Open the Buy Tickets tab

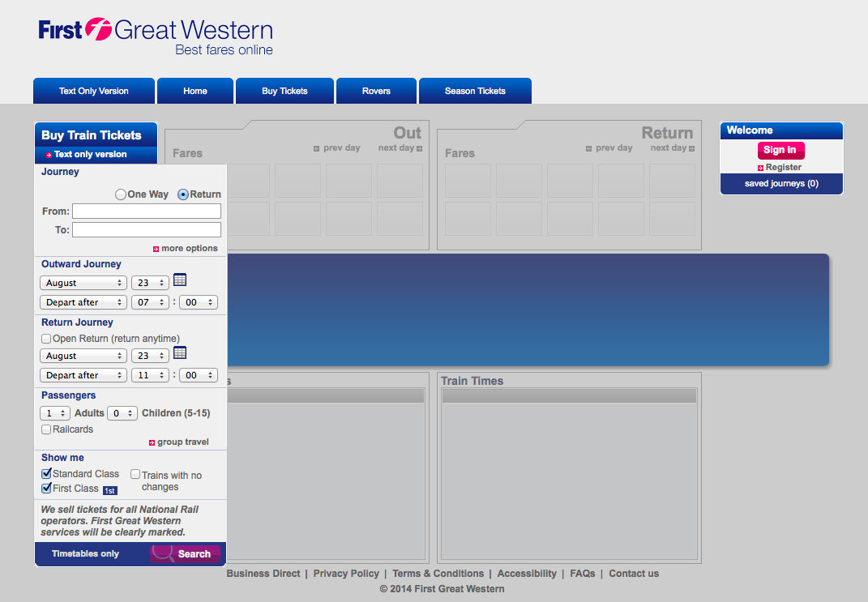[284, 91]
